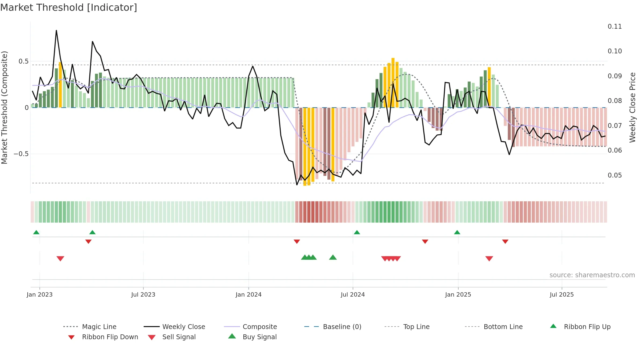Screen dimensions: 644x362
Task: Toggle the Magic Line legend entry
Action: click(90, 327)
